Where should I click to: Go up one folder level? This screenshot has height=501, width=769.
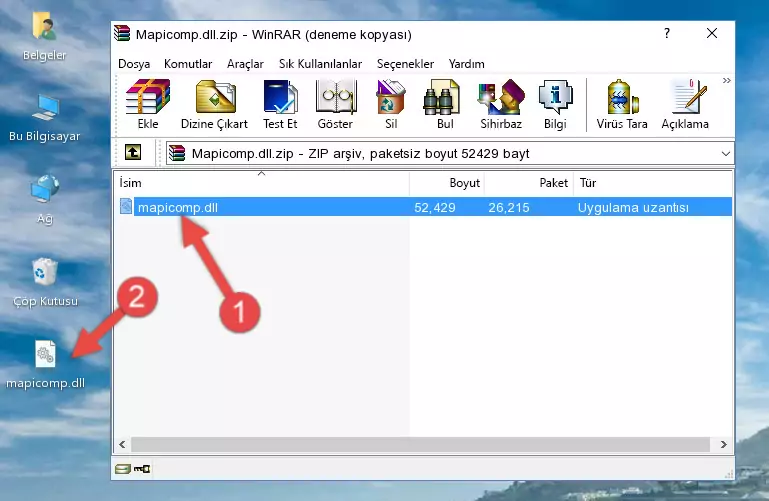pyautogui.click(x=133, y=152)
